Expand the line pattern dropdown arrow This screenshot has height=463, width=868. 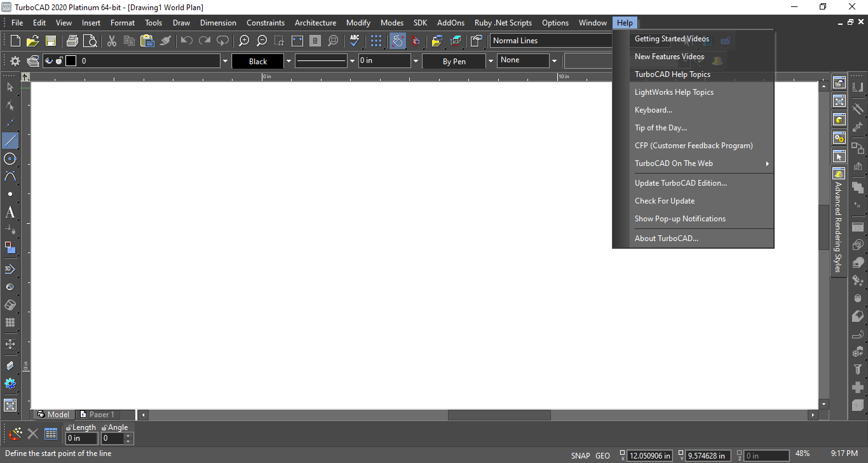352,61
